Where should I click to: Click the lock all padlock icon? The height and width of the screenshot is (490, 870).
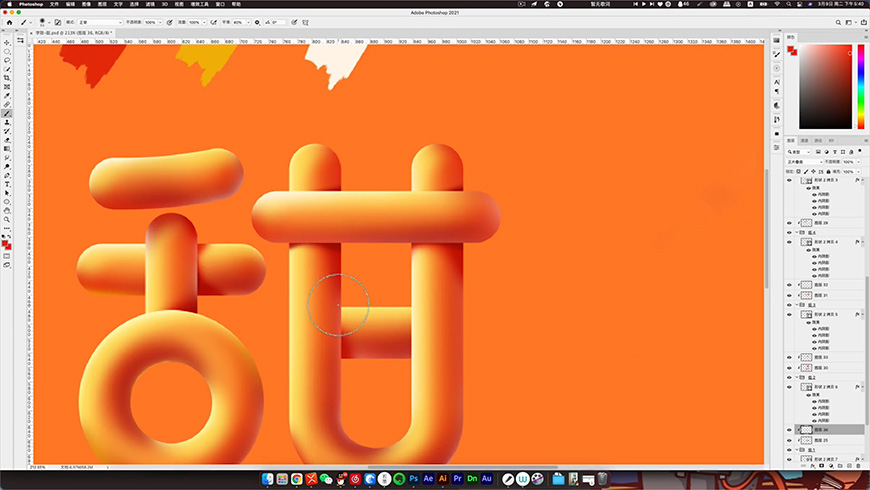(828, 171)
